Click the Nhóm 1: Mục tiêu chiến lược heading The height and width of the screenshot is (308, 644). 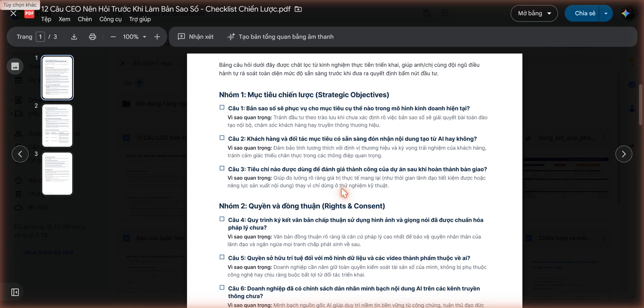point(304,95)
